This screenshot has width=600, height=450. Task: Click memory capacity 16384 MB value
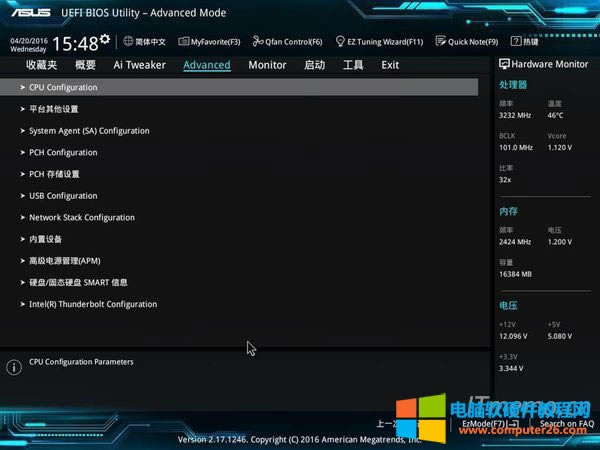click(x=515, y=274)
